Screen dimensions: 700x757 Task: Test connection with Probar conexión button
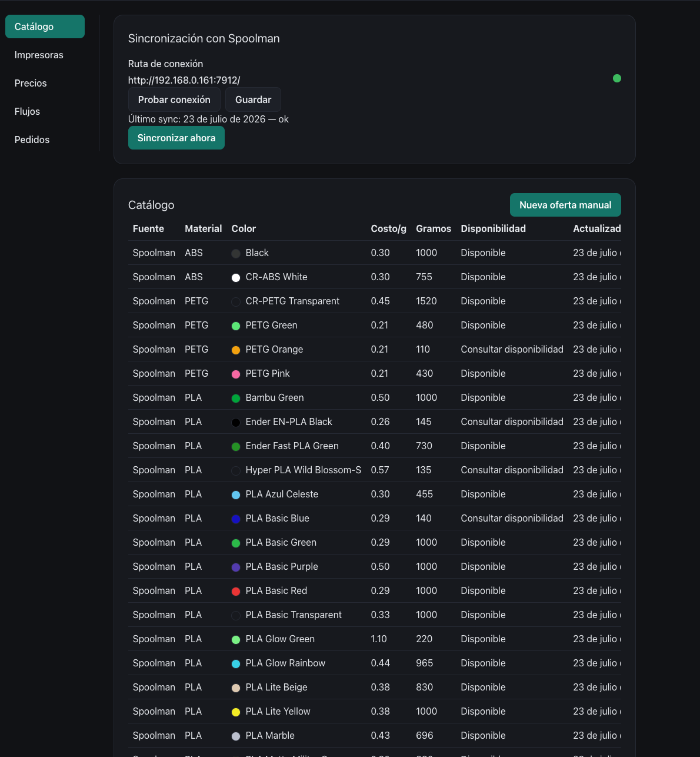click(x=174, y=99)
